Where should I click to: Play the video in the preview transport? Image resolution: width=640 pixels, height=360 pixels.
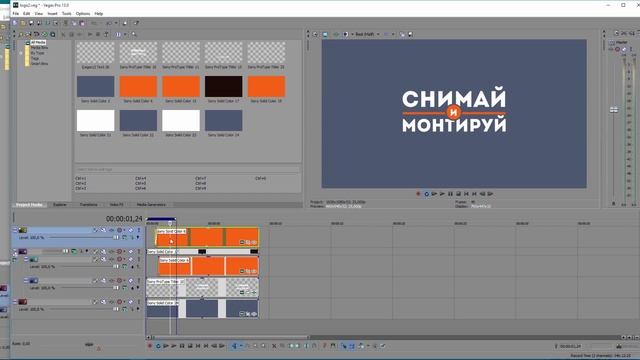pyautogui.click(x=442, y=194)
